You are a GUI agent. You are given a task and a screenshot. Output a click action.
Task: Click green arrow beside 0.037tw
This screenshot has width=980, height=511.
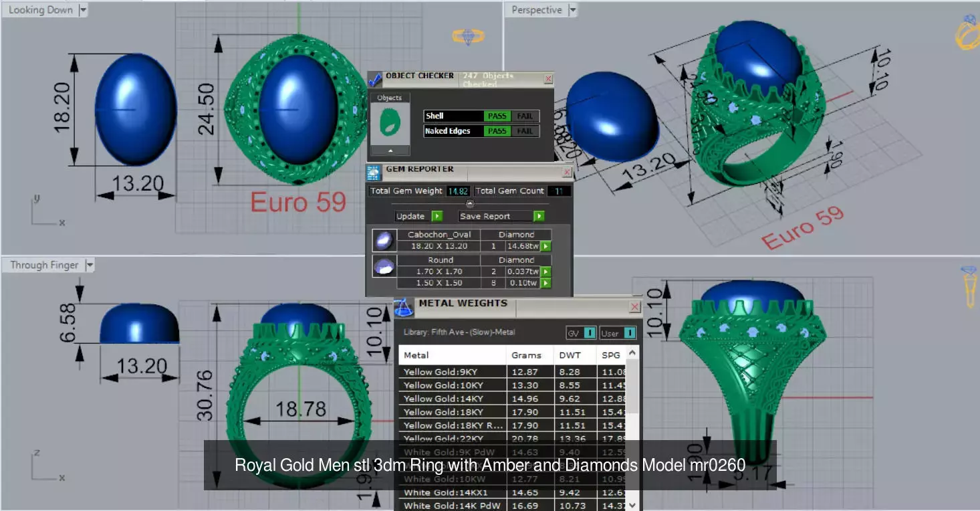coord(546,272)
